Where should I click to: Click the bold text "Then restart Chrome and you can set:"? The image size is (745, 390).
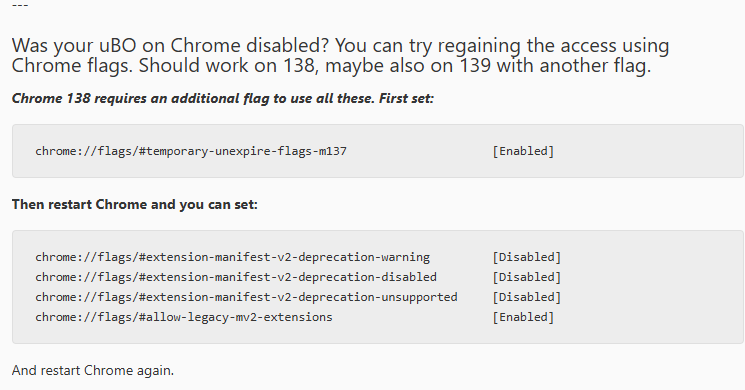coord(134,204)
